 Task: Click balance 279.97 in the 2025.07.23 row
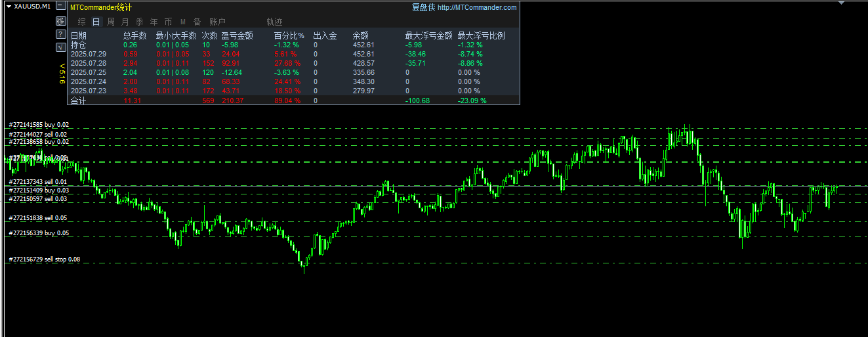click(363, 91)
